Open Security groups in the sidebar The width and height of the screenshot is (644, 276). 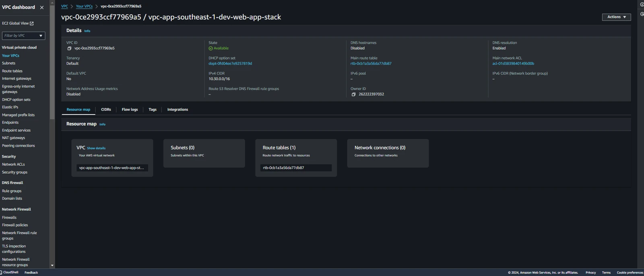point(14,172)
